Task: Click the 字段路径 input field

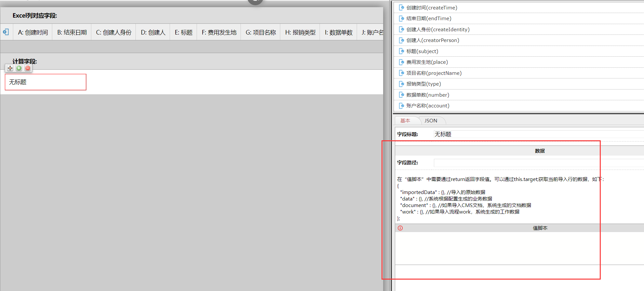Action: [x=539, y=163]
